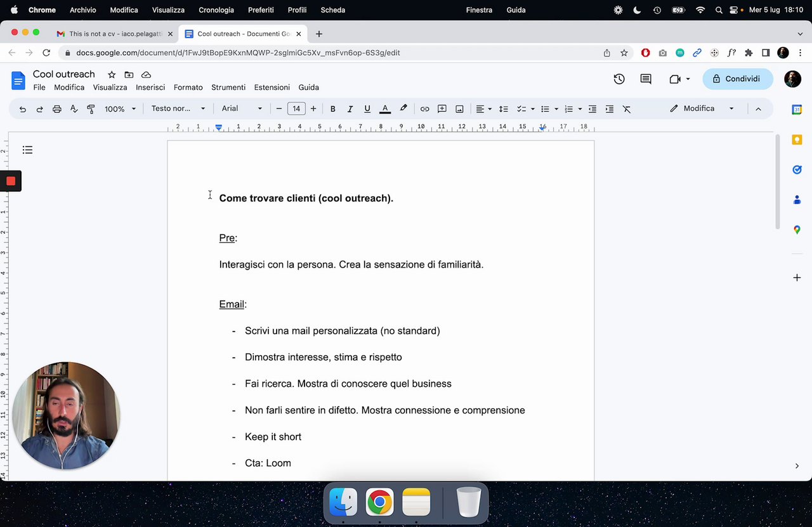Open the Arial font dropdown

242,108
